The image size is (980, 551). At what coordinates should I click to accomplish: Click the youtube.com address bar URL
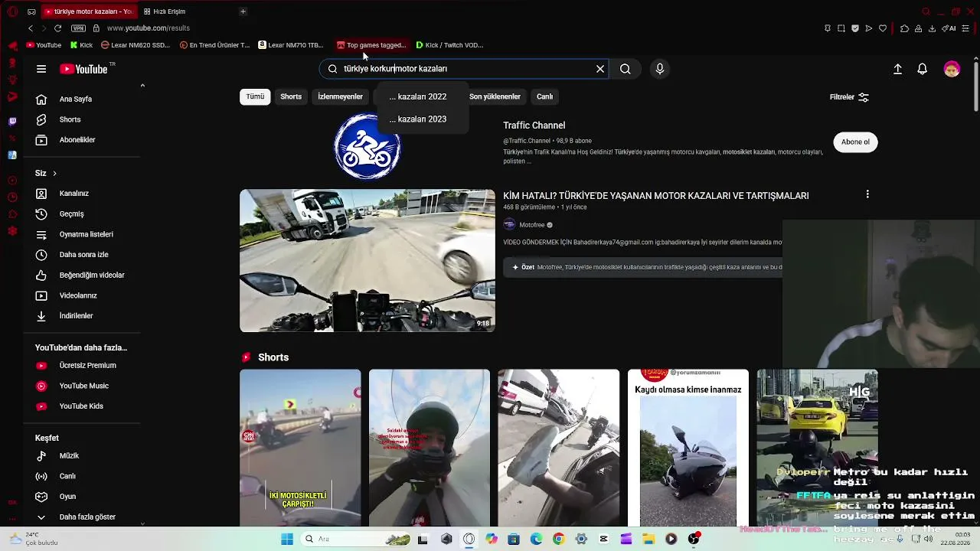click(148, 28)
